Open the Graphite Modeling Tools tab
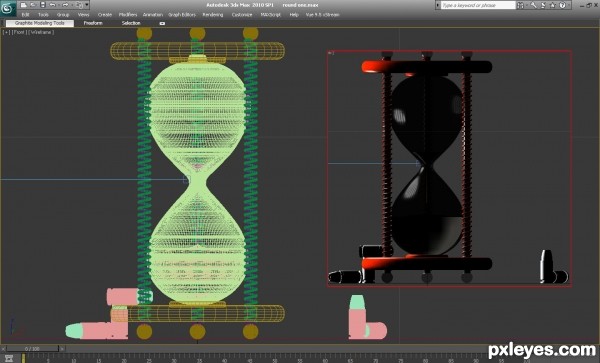Screen dimensions: 600x363 [40, 23]
